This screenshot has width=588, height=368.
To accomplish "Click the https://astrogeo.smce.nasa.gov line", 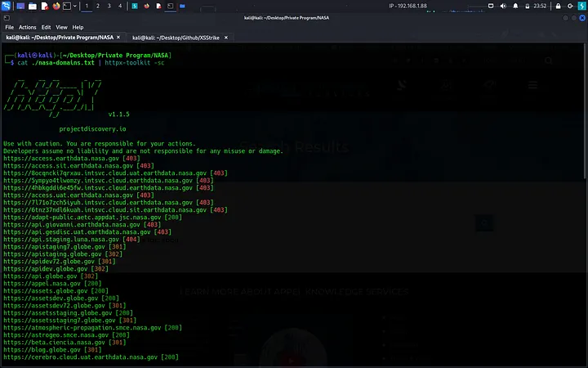I will tap(66, 335).
